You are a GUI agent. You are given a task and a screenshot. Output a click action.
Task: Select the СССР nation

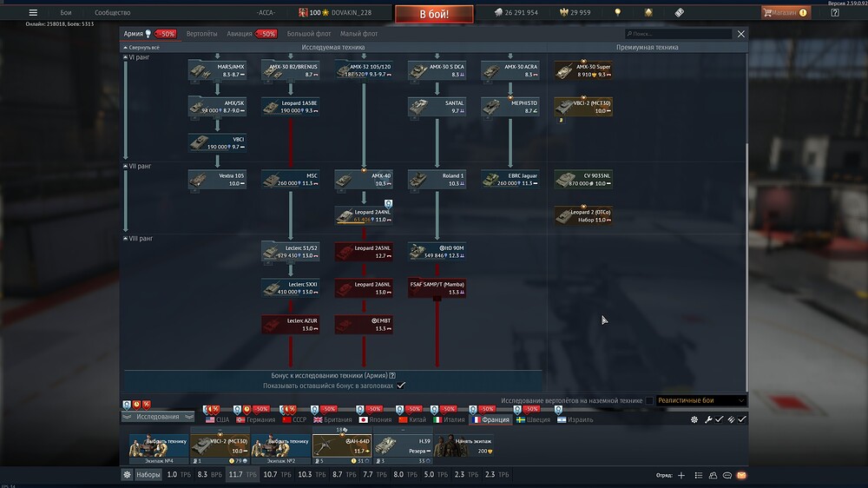click(294, 420)
